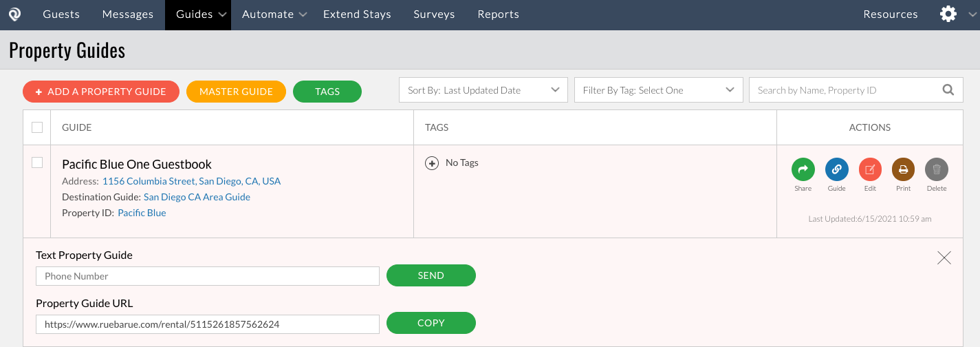Open San Diego CA Area Guide link
The height and width of the screenshot is (347, 980).
point(197,197)
